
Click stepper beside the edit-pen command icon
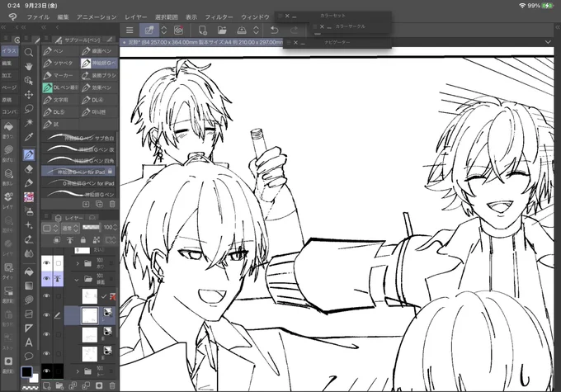click(x=164, y=31)
